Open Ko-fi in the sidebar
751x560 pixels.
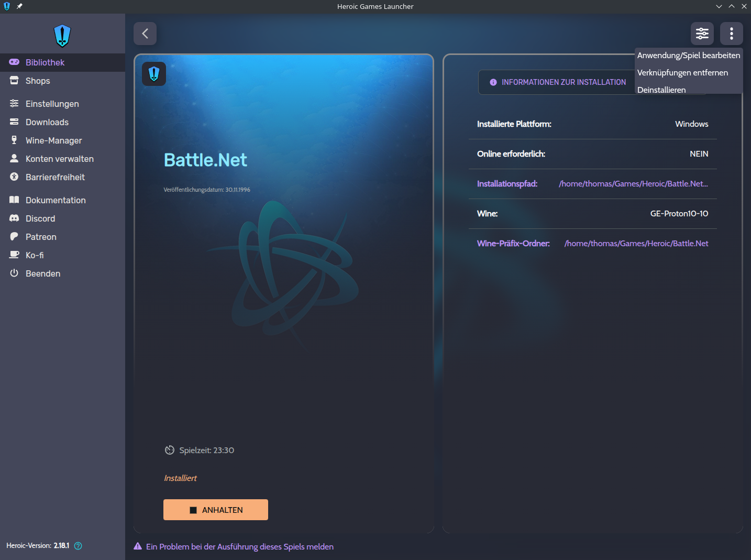pos(62,255)
